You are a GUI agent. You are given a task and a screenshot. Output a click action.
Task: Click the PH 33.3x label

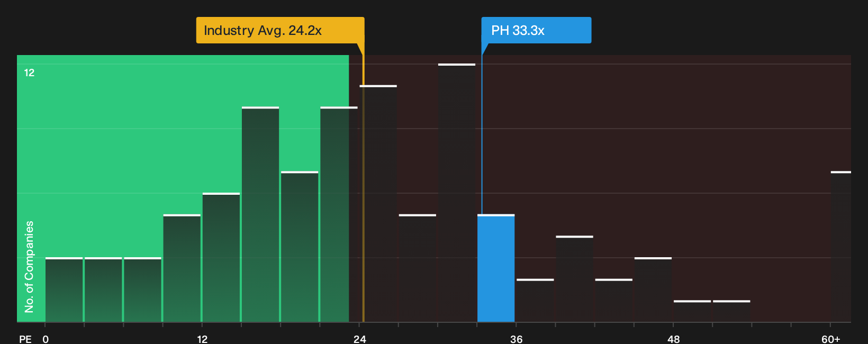tap(536, 30)
